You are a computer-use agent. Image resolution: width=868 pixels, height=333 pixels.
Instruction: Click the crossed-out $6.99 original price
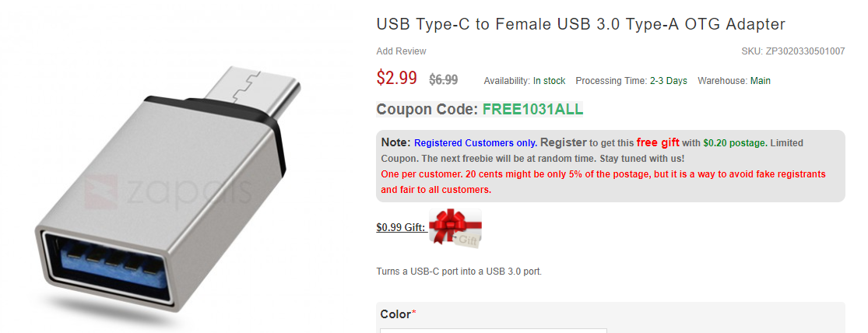point(444,79)
